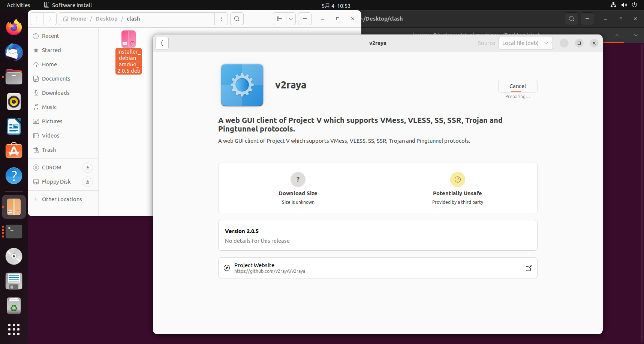Screen dimensions: 644x344
Task: Launch LibreOffice Writer from the dock
Action: click(x=14, y=126)
